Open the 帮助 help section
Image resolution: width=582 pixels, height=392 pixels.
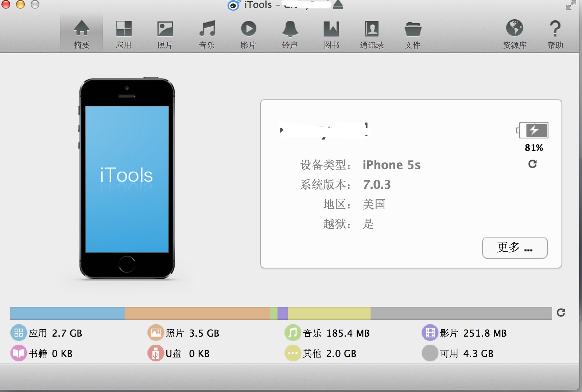click(555, 34)
